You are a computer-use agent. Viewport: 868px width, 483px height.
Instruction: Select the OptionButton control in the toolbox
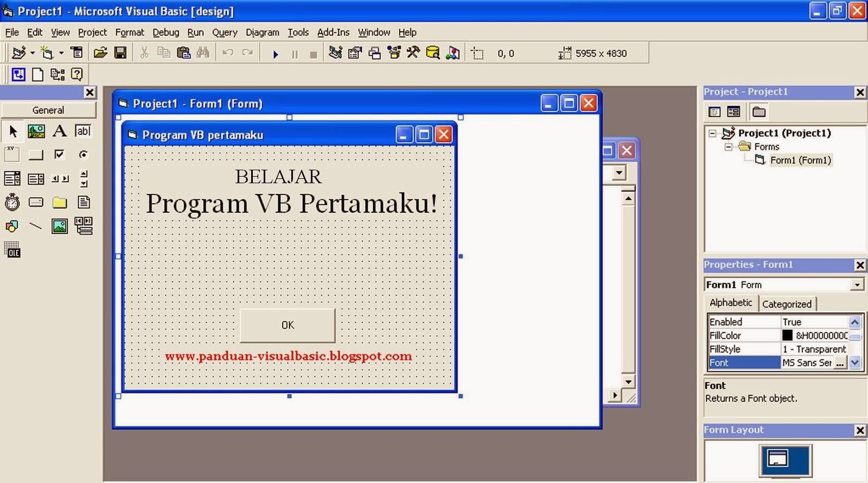pyautogui.click(x=84, y=154)
